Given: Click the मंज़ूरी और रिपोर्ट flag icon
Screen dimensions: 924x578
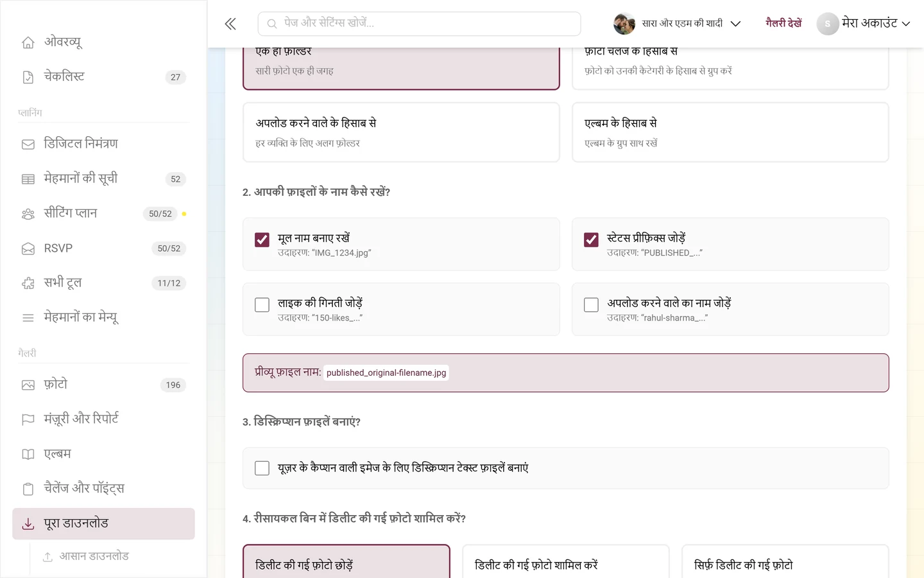Looking at the screenshot, I should coord(28,419).
